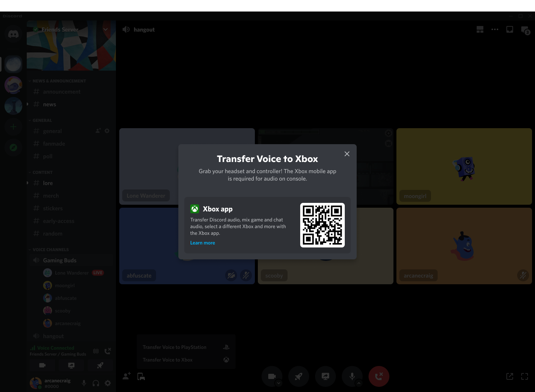
Task: Enter fullscreen mode for the call
Action: [525, 376]
